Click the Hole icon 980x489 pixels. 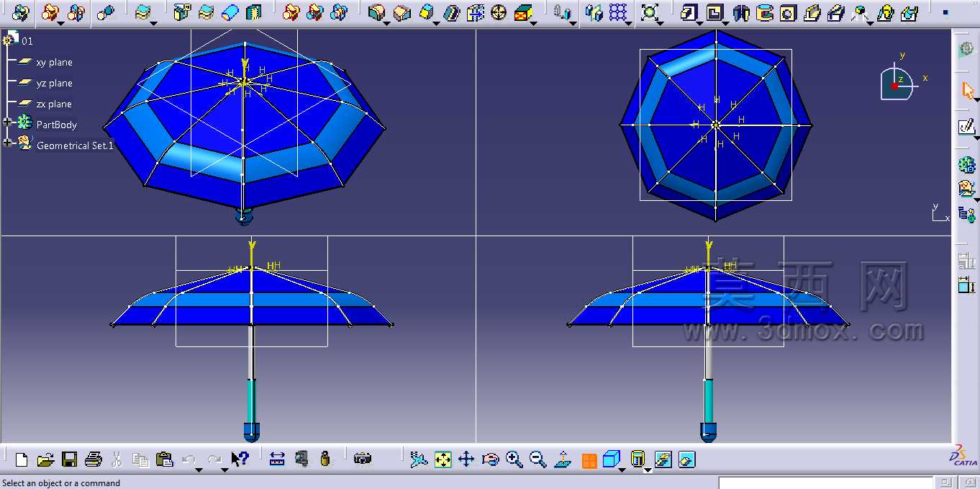click(x=788, y=12)
